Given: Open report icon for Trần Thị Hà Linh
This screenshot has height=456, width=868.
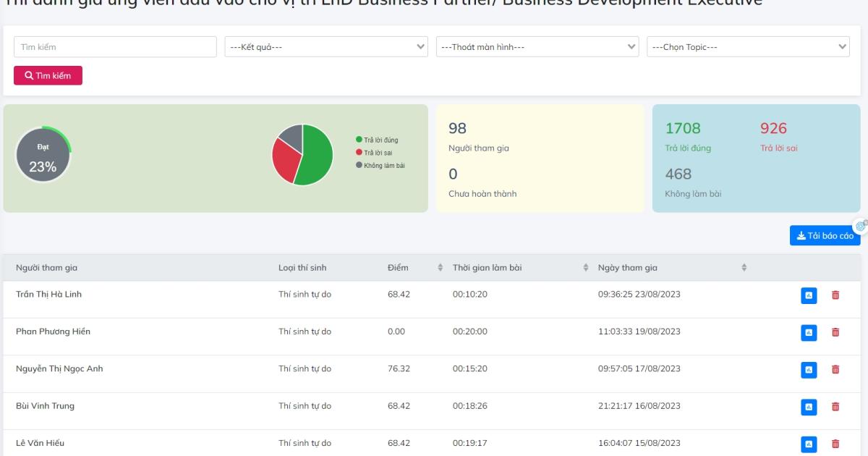Looking at the screenshot, I should tap(809, 295).
